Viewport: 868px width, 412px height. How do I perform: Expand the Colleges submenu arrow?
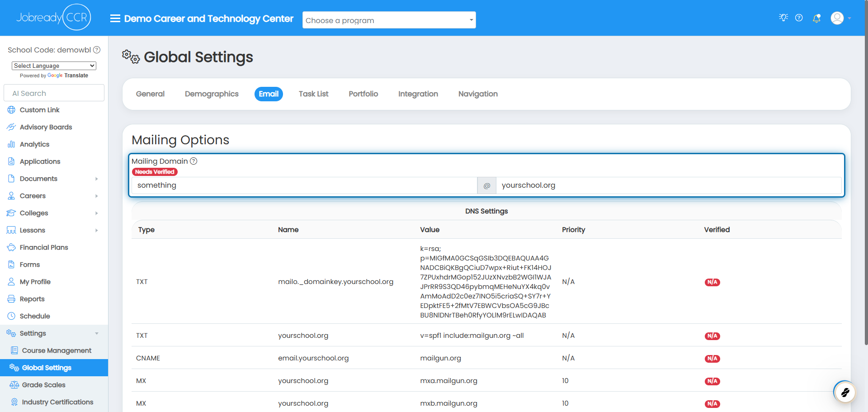tap(97, 213)
